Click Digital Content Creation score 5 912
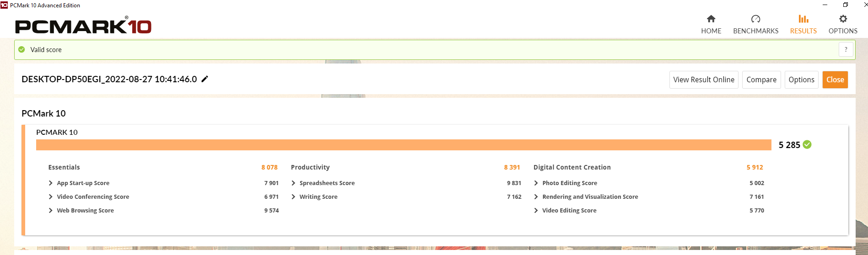Screen dimensions: 868x255 pos(755,167)
